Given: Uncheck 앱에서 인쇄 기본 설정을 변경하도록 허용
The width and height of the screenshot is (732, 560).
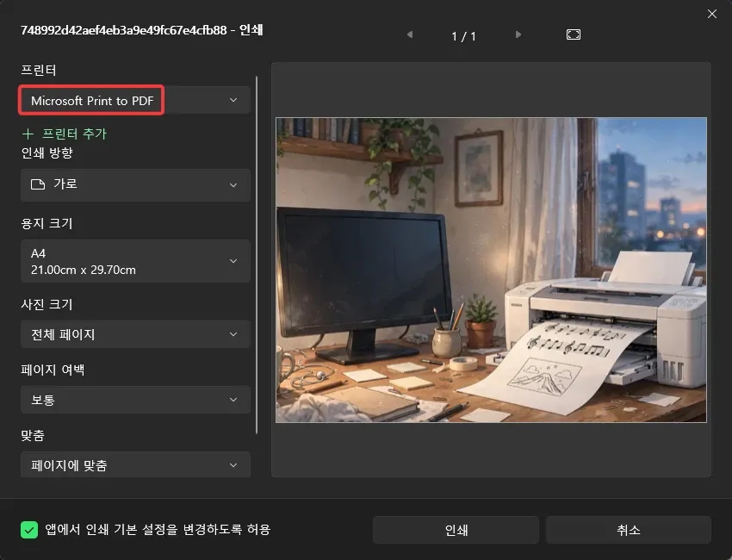Looking at the screenshot, I should point(29,530).
